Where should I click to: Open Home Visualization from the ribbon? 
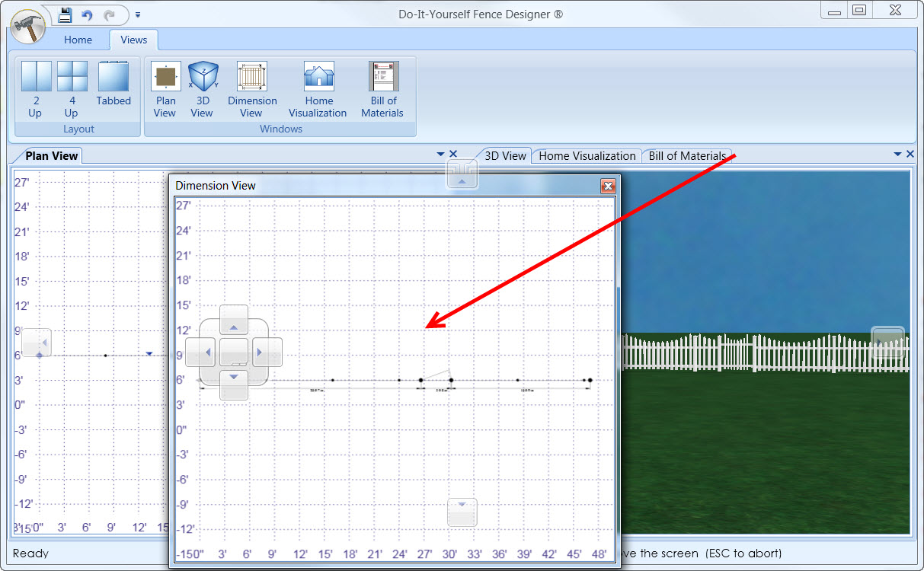click(x=318, y=90)
